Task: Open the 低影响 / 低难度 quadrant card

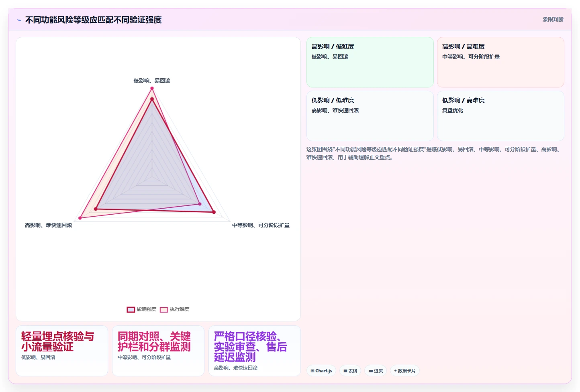Action: (370, 116)
